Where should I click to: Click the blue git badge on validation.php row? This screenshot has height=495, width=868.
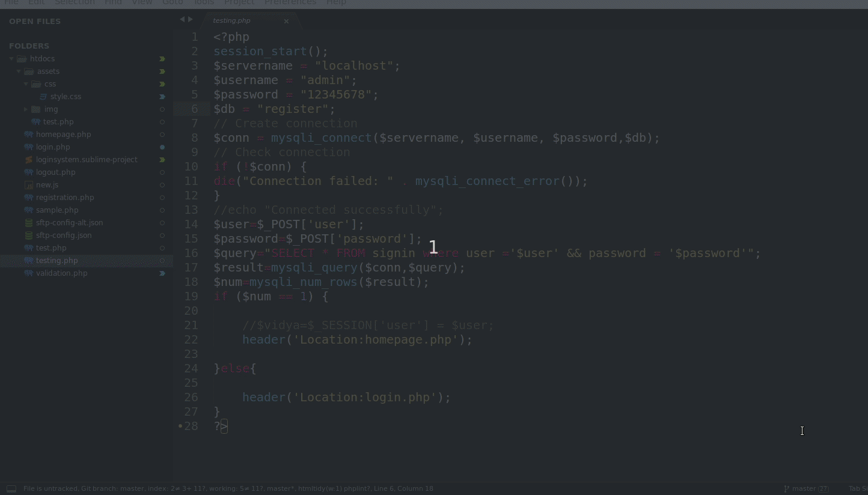pos(162,273)
